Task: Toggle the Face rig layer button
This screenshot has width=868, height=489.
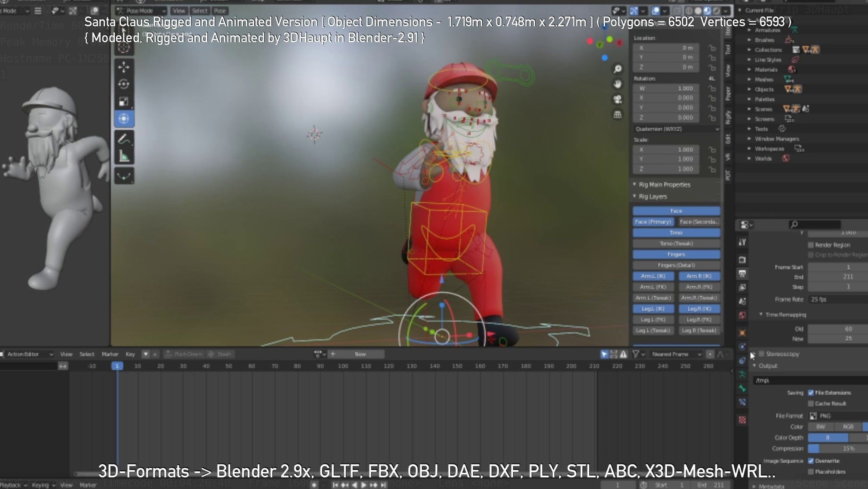Action: 676,211
